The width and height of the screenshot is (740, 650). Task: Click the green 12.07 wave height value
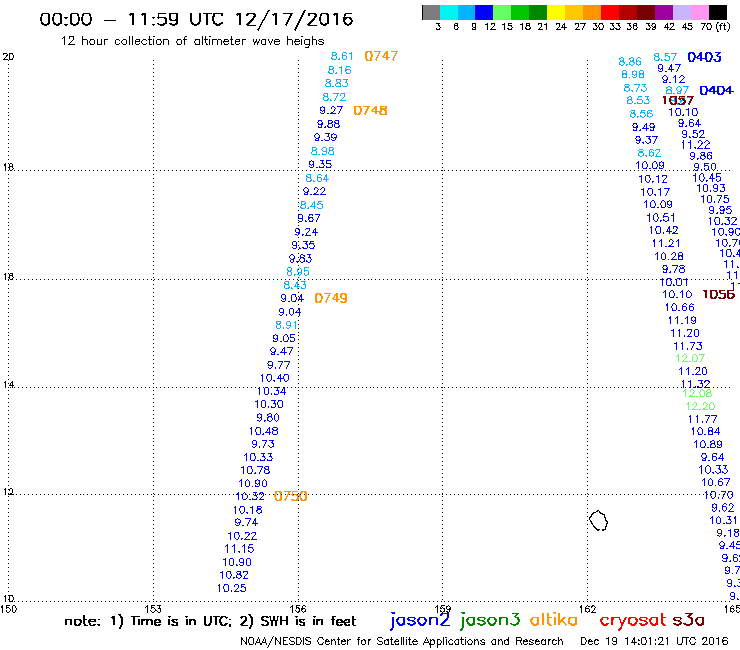coord(690,359)
